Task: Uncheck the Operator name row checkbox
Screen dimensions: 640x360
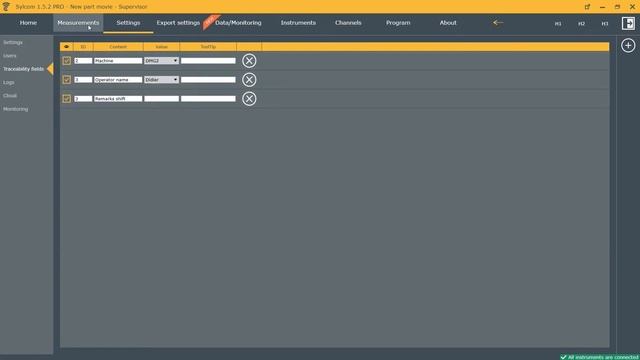Action: [x=67, y=80]
